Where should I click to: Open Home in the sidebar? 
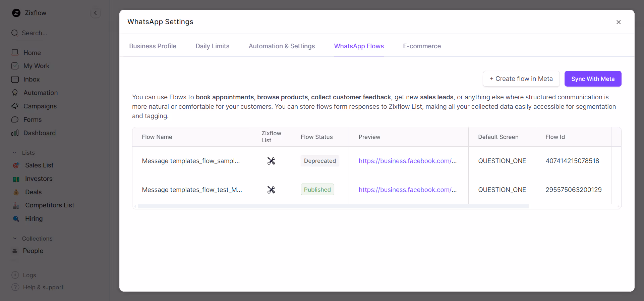pyautogui.click(x=32, y=53)
